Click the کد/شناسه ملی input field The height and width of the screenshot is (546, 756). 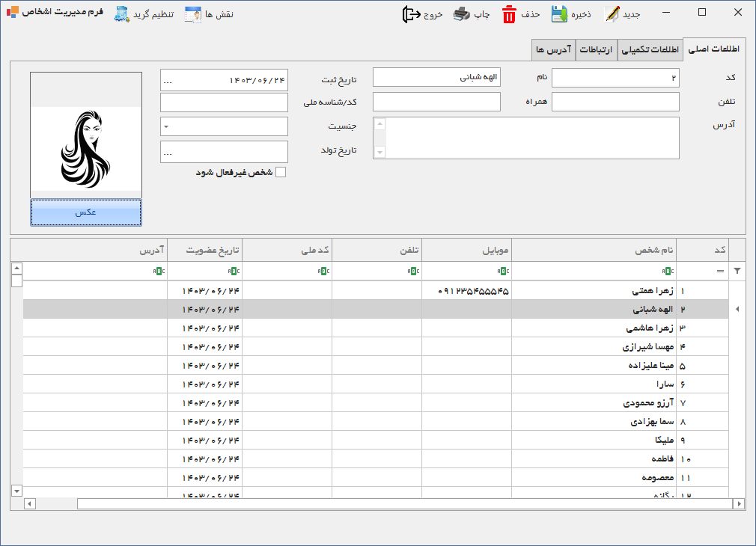tap(225, 102)
